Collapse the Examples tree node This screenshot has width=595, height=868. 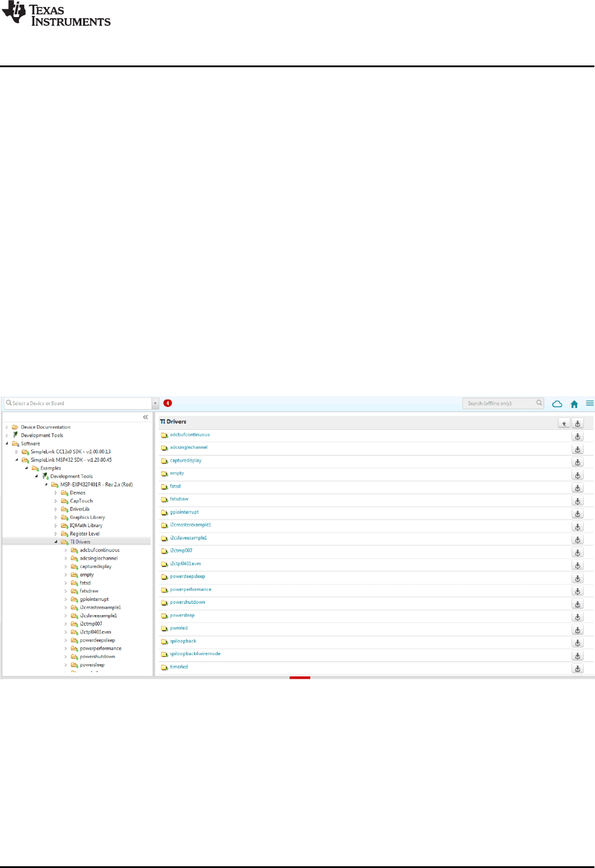27,468
